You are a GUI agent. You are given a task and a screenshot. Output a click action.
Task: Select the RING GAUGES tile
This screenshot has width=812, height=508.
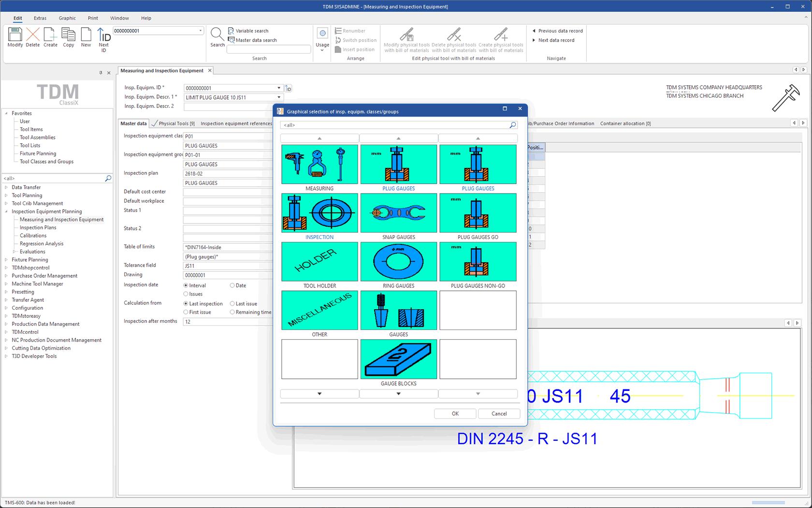(399, 262)
